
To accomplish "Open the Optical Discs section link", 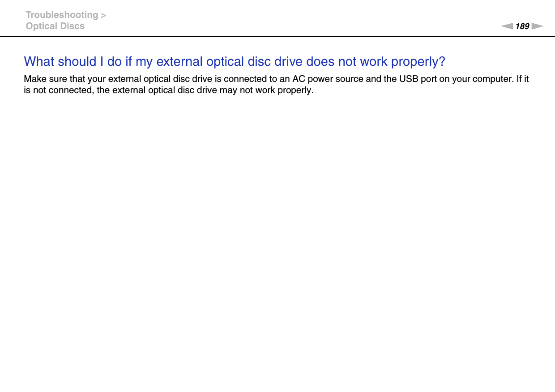I will click(55, 26).
